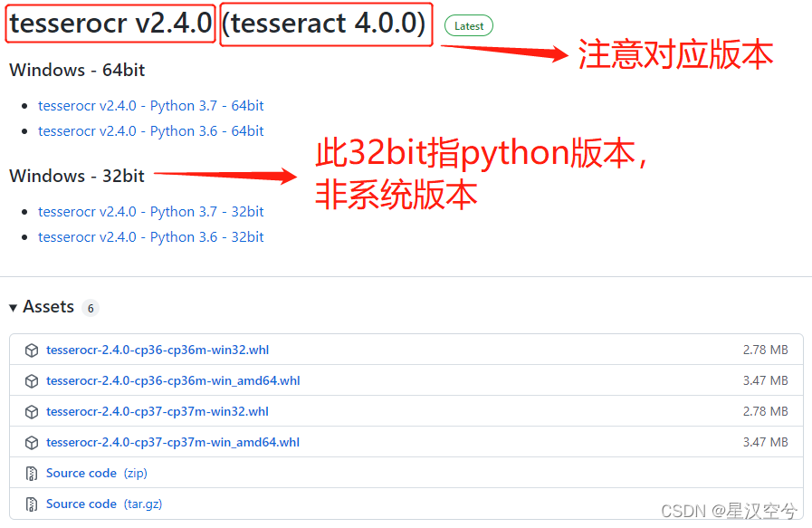Download tesserocr-2.4.0-cp36-cp36m-win_amd64.whl

pyautogui.click(x=173, y=381)
